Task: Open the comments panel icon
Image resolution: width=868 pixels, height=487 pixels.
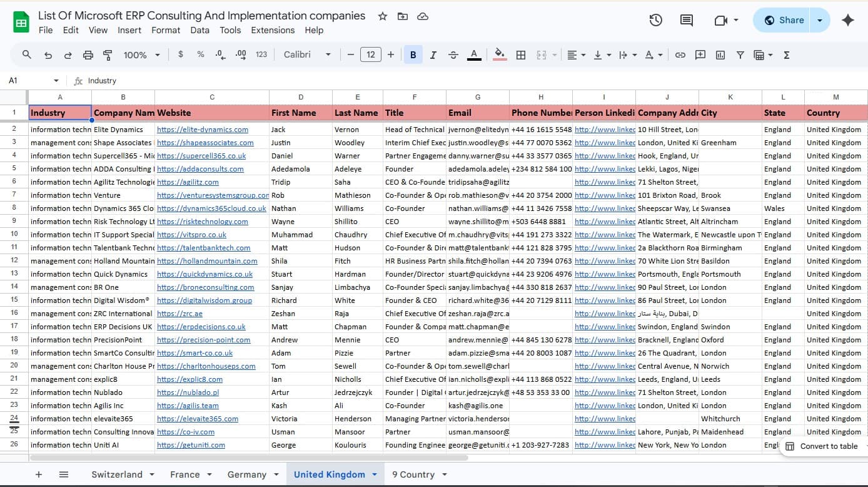Action: click(687, 20)
